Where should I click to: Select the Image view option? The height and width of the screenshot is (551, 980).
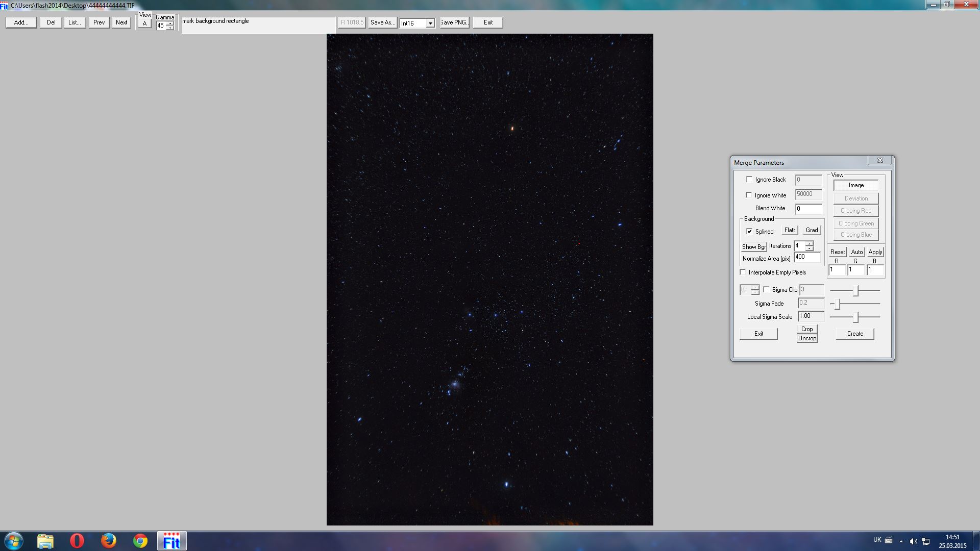click(x=855, y=186)
